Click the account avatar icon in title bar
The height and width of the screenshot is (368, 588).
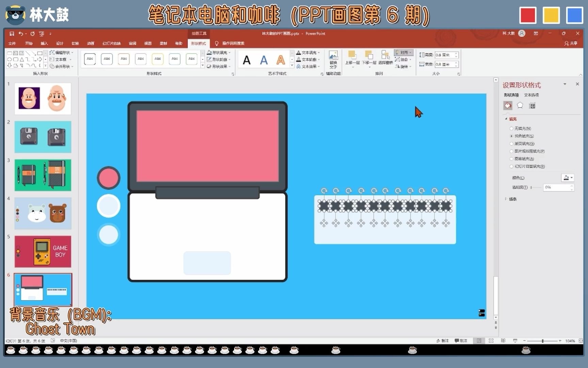point(522,33)
